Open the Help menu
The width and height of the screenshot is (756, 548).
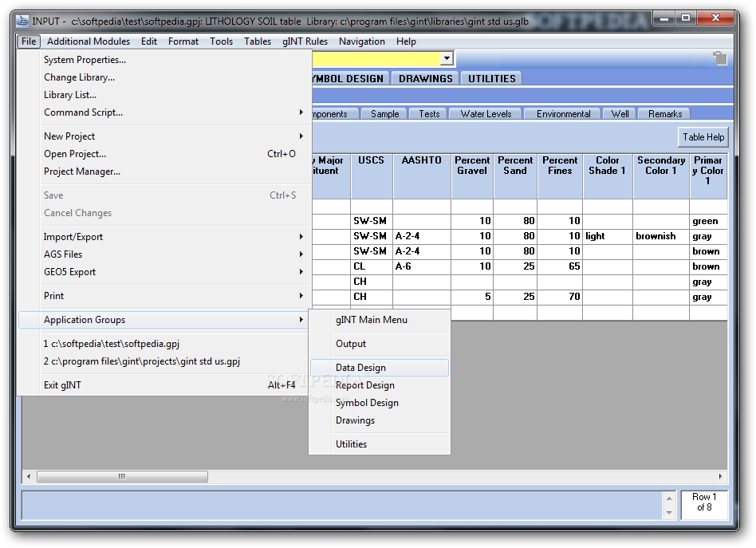[406, 41]
